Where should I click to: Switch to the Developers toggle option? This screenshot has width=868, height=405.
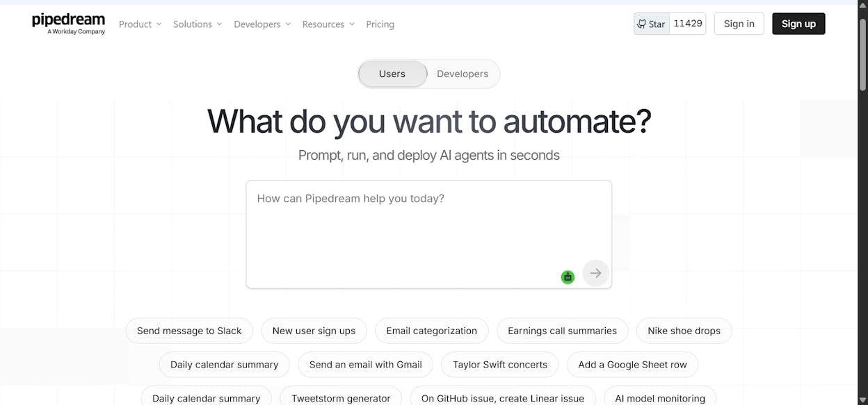463,74
